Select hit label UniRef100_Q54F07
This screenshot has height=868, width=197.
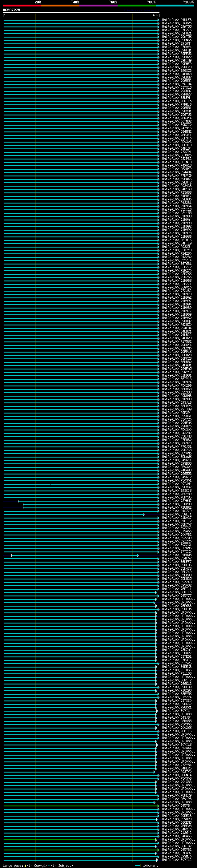177,558
